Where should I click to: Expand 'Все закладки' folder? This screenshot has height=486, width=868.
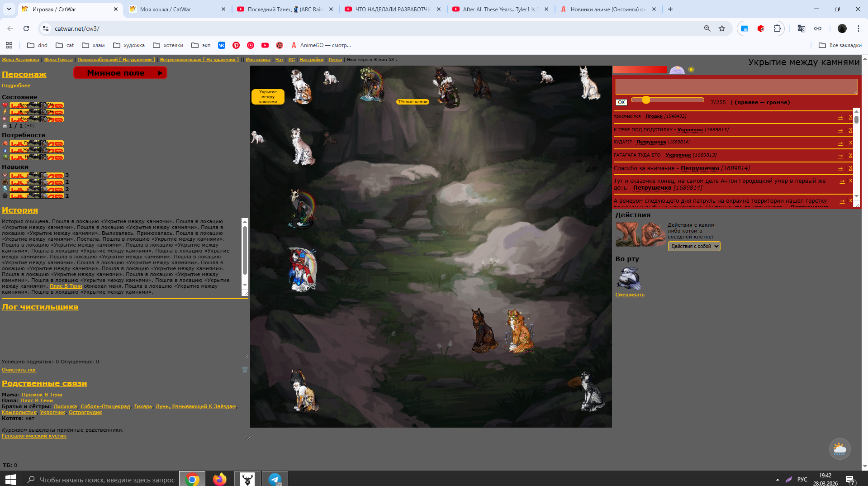pyautogui.click(x=840, y=45)
